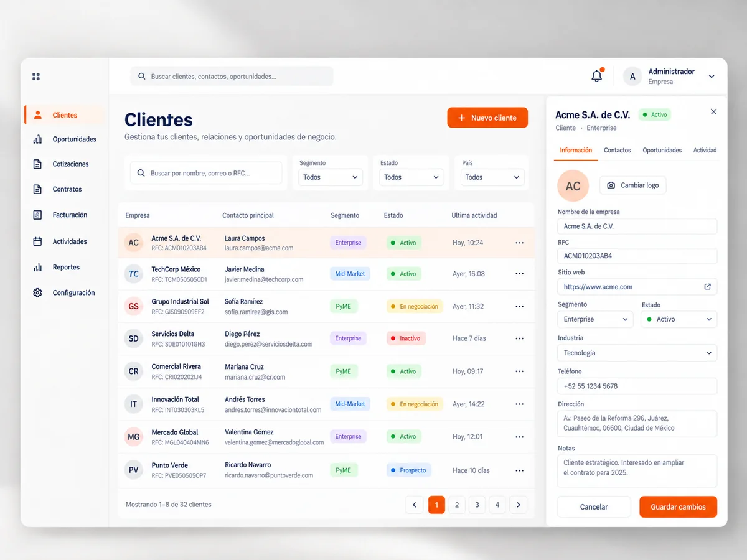Open row actions for Punto Verde
This screenshot has width=747, height=560.
(520, 470)
